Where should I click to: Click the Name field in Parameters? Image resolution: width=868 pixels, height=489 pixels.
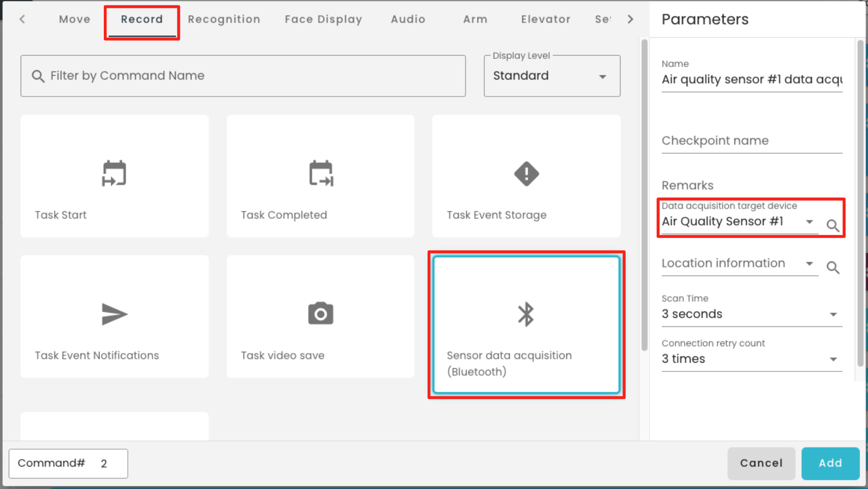click(x=752, y=79)
